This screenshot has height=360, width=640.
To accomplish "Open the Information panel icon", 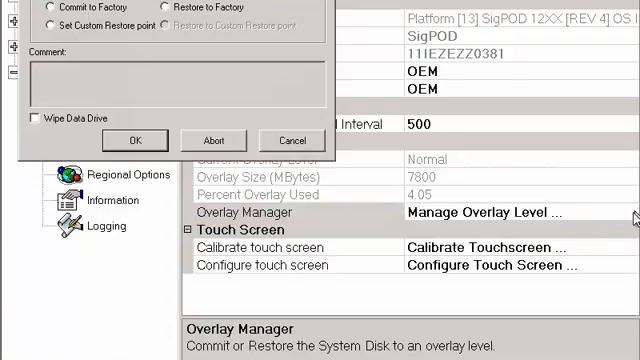I will pos(70,200).
